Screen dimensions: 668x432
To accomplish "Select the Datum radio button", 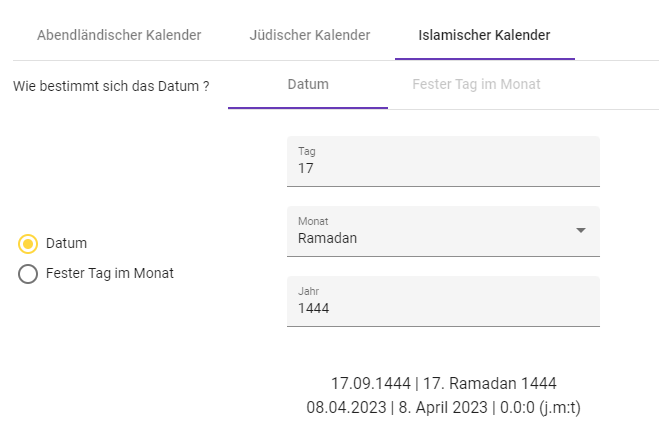I will 28,243.
